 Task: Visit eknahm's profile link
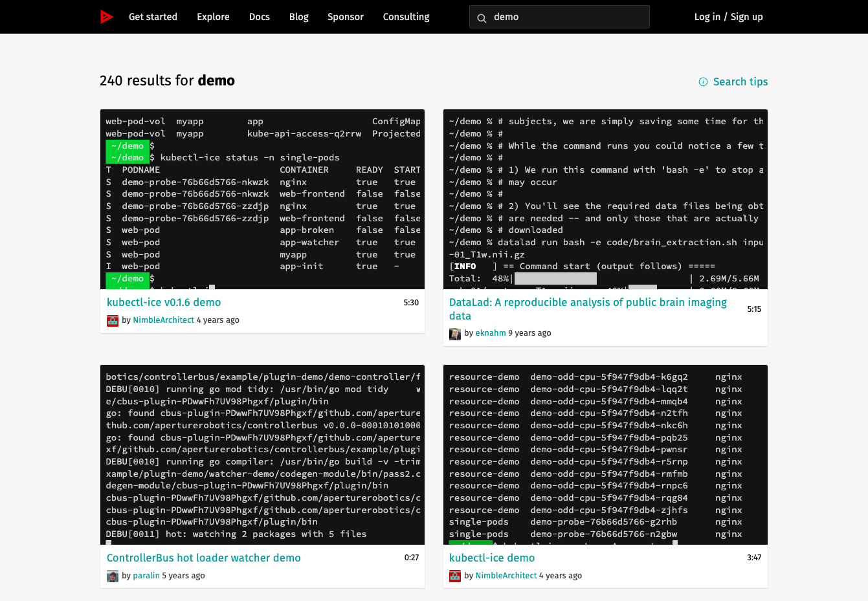tap(491, 333)
